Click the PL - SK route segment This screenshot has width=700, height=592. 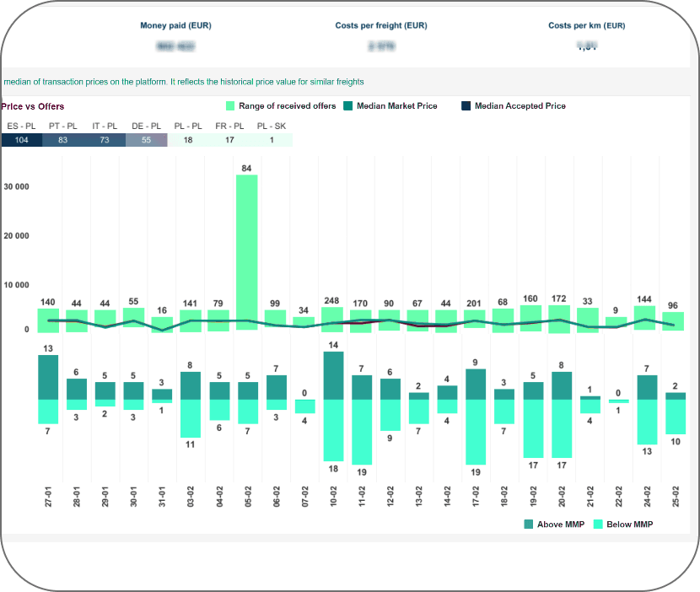(x=272, y=140)
